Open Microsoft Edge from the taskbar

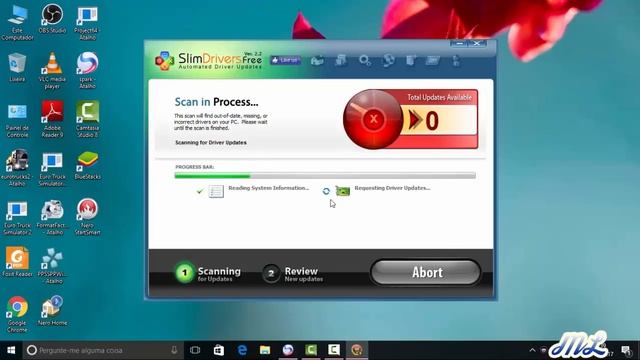(x=242, y=350)
